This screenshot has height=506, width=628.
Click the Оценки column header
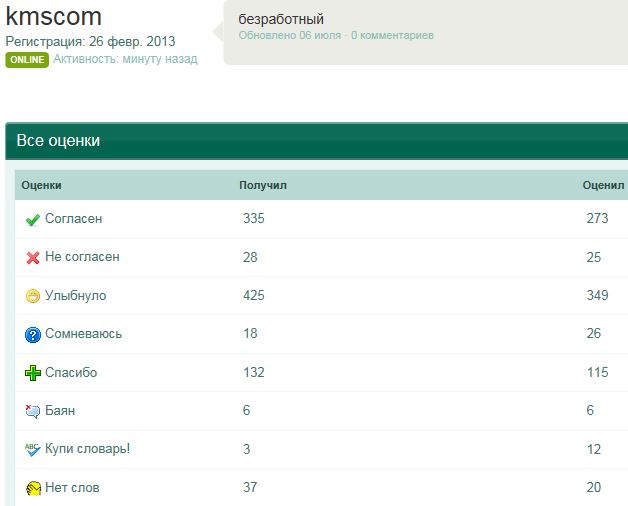tap(42, 185)
